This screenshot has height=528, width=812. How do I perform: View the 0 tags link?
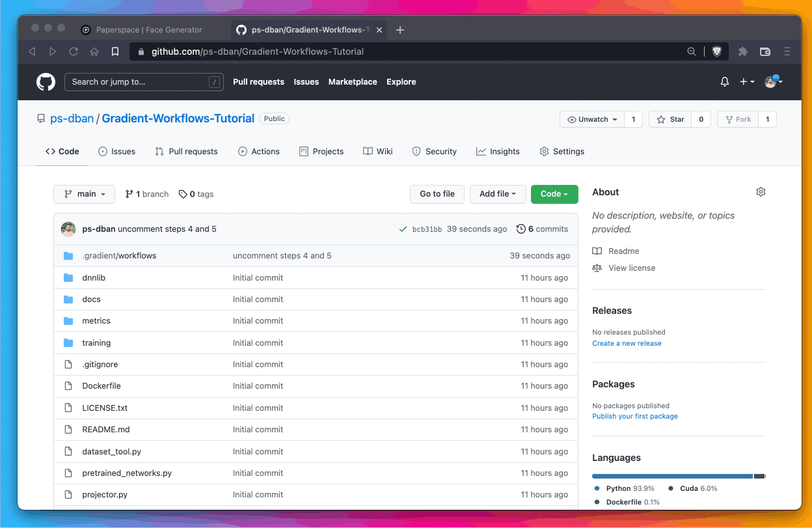(x=196, y=194)
